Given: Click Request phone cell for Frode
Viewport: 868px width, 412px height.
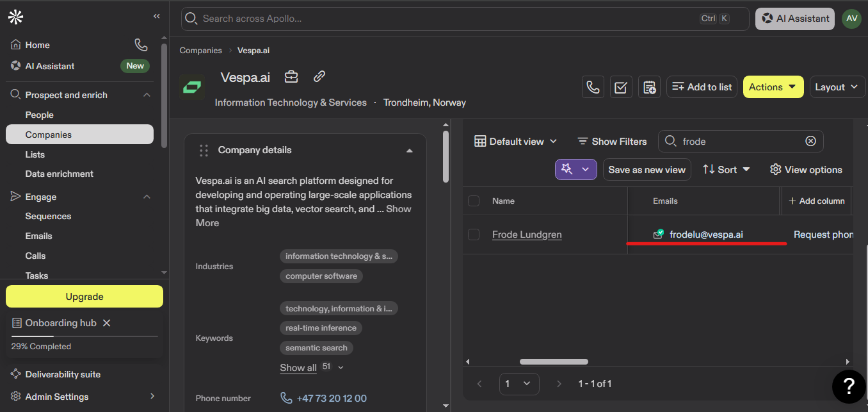Looking at the screenshot, I should (x=823, y=235).
